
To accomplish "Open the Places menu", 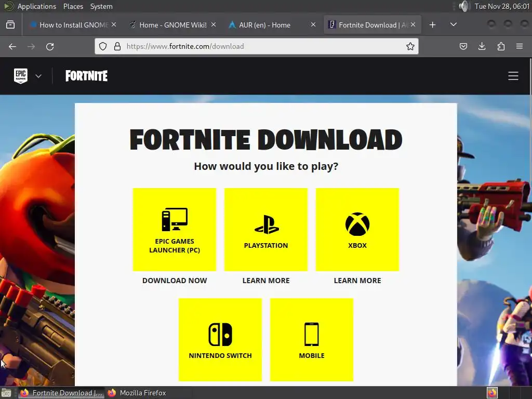I will [73, 6].
